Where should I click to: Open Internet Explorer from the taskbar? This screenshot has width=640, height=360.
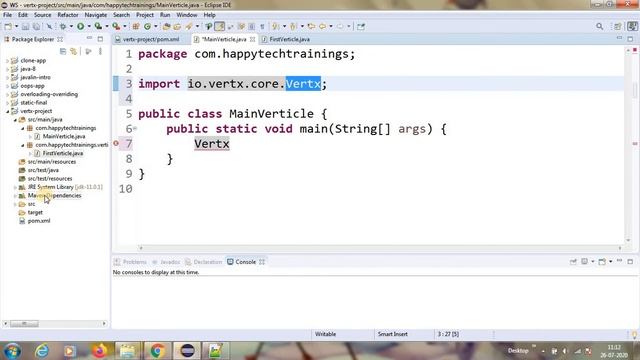tap(42, 351)
